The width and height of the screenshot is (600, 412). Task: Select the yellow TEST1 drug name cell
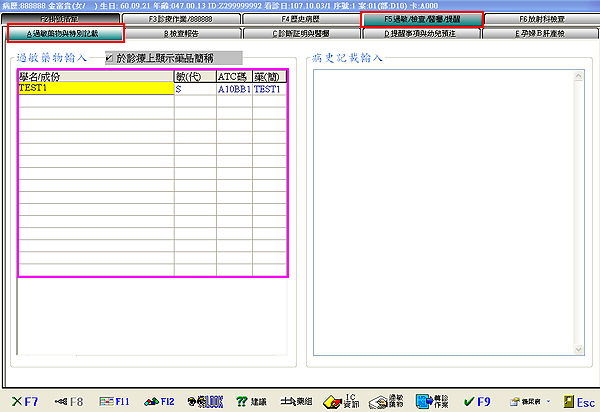(x=95, y=89)
